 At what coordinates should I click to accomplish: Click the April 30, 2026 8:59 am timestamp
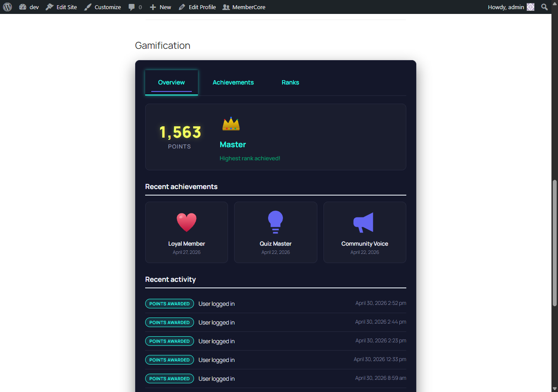381,378
